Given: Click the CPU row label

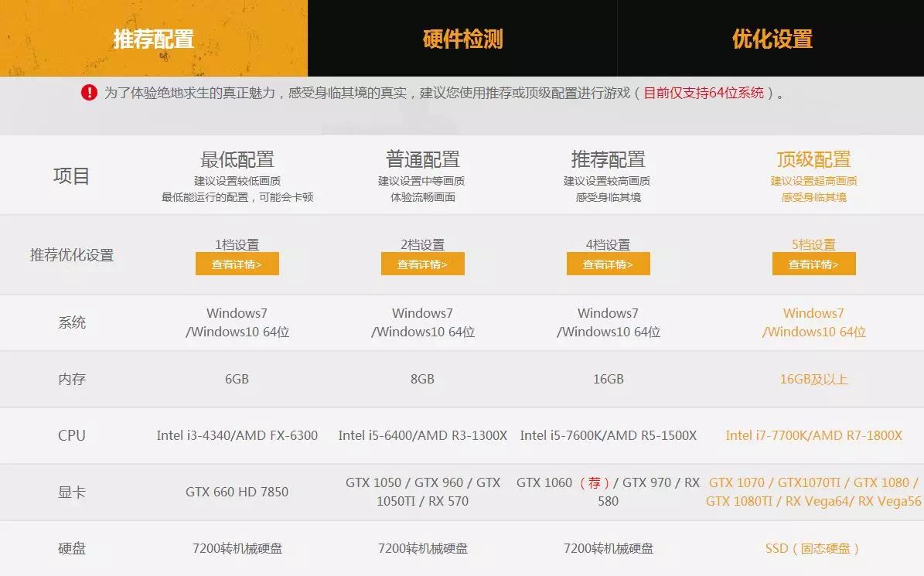Looking at the screenshot, I should pyautogui.click(x=72, y=435).
